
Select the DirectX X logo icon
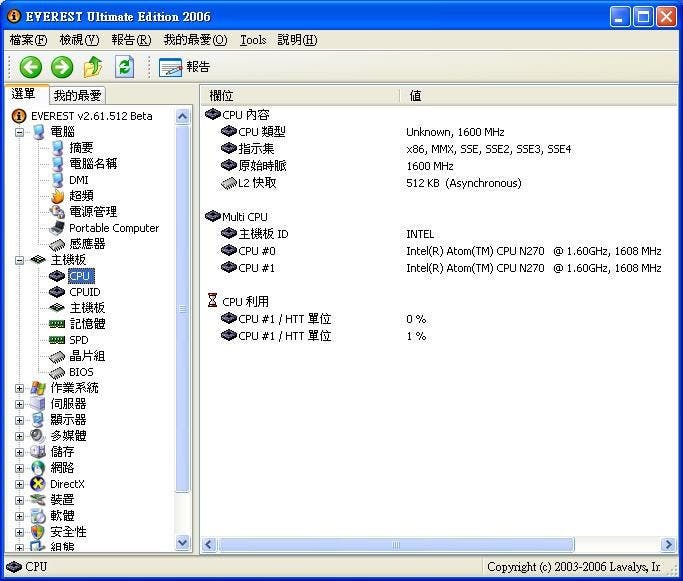38,484
